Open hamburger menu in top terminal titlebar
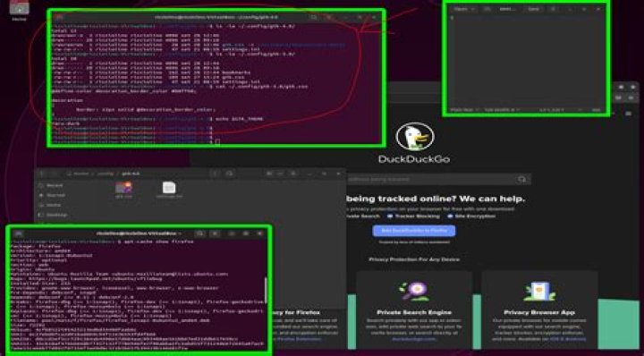This screenshot has height=356, width=644. tap(329, 17)
